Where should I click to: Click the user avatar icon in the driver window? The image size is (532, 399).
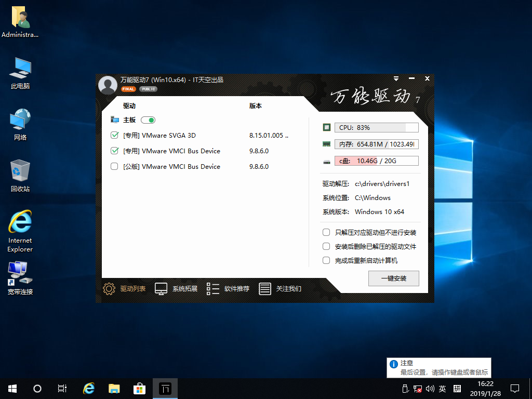tap(108, 85)
